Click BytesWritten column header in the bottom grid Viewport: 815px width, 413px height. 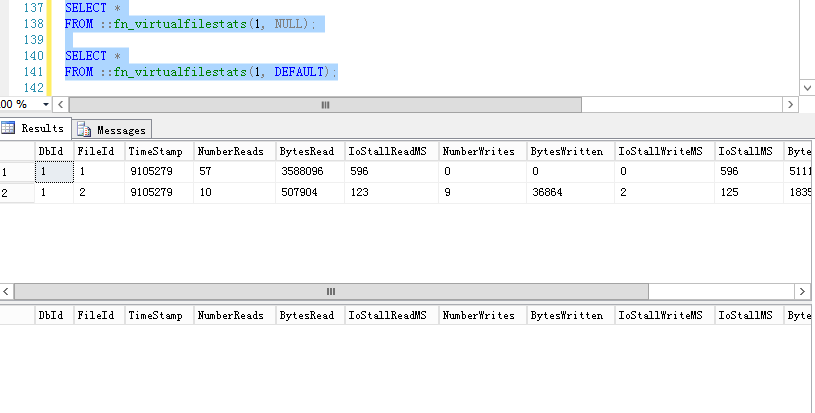(x=569, y=316)
